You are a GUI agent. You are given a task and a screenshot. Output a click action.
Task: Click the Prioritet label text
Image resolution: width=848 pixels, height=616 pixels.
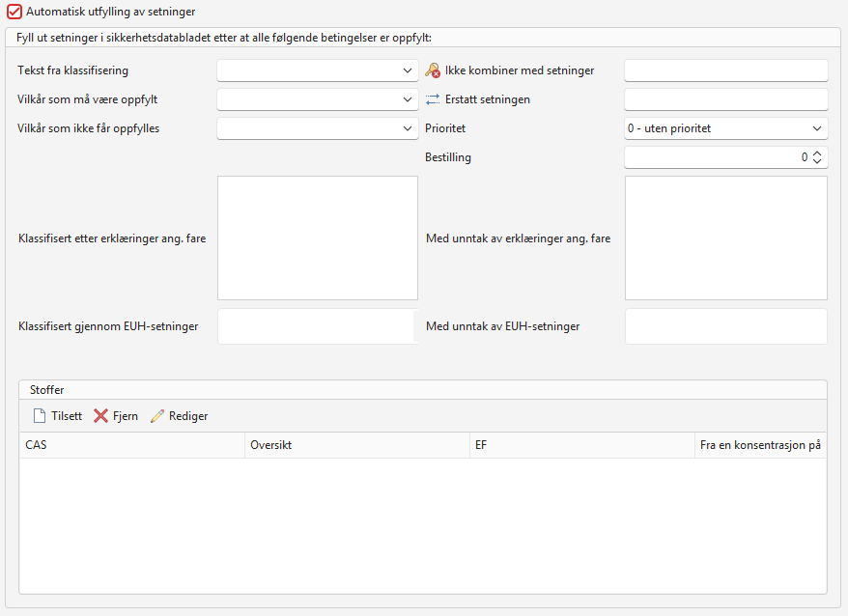[445, 128]
